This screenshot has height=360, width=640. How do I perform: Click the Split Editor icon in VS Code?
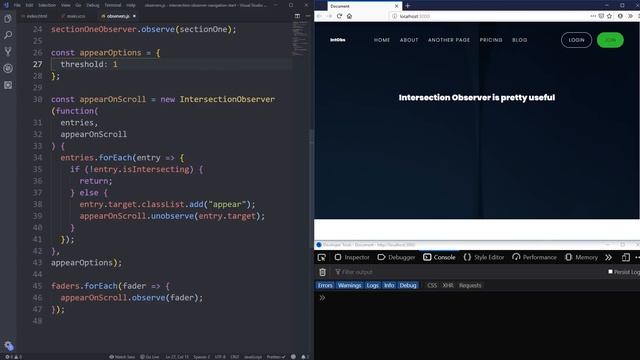point(297,16)
